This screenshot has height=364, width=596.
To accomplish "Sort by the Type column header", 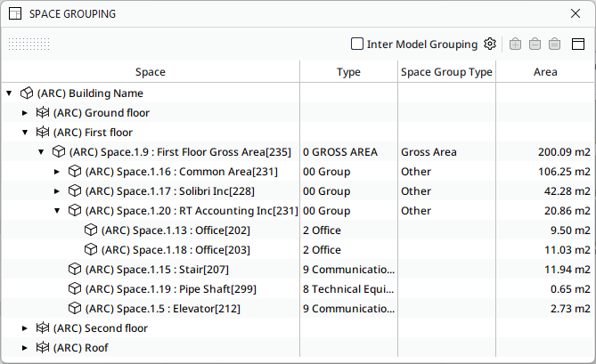I will click(x=348, y=72).
